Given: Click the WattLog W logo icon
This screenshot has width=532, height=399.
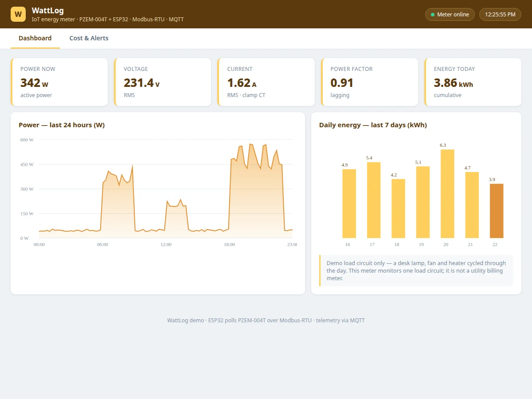Looking at the screenshot, I should coord(18,14).
